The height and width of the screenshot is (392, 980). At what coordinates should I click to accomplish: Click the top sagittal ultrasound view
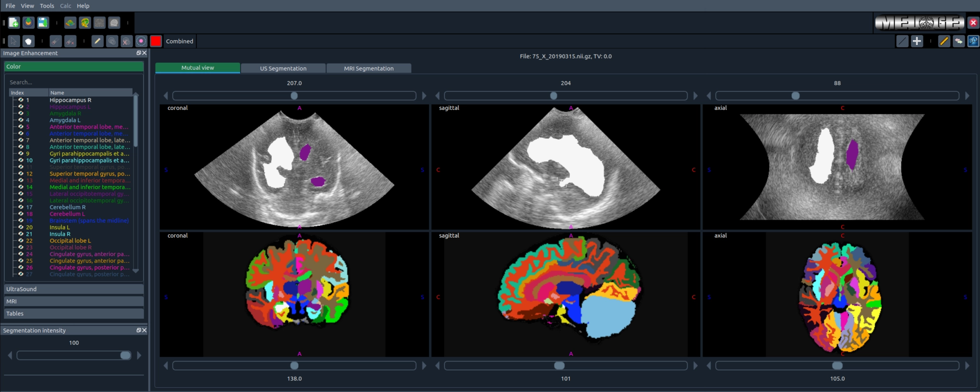point(566,167)
